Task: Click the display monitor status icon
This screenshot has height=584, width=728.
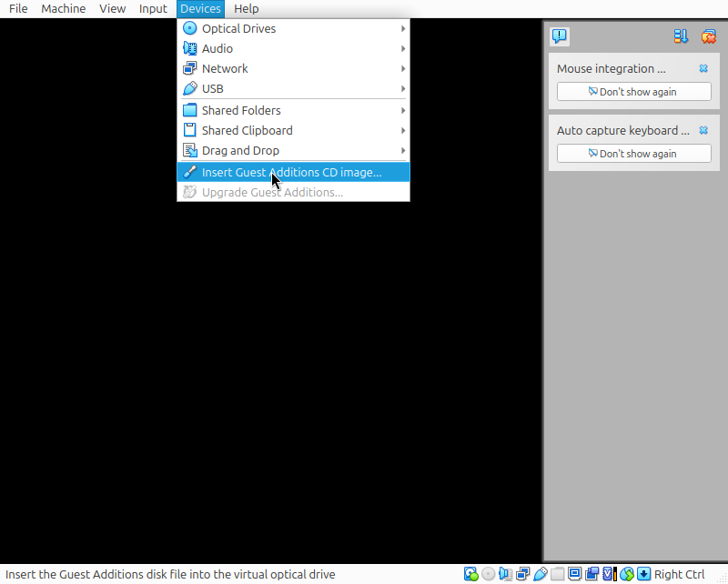Action: click(x=575, y=574)
